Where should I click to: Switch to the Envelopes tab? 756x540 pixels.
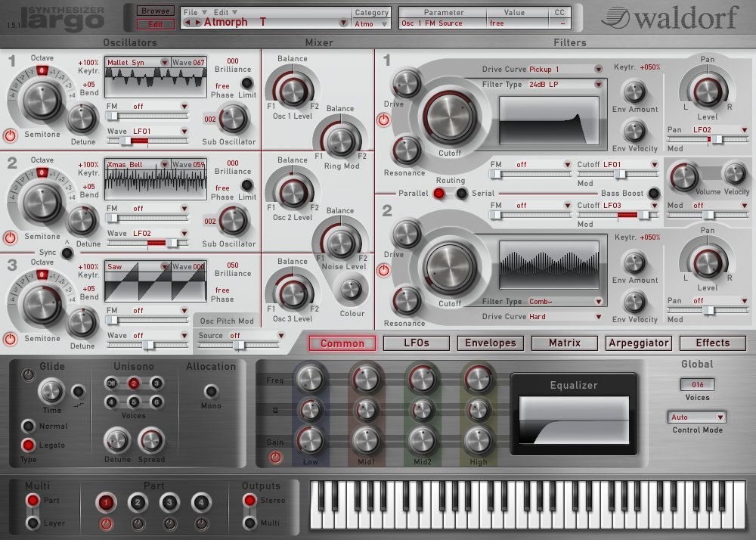click(490, 343)
